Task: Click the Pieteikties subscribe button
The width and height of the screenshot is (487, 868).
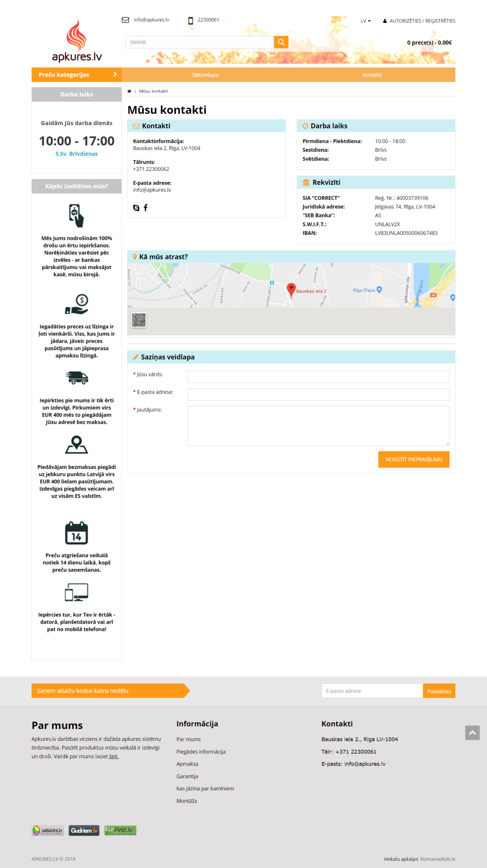Action: 439,691
